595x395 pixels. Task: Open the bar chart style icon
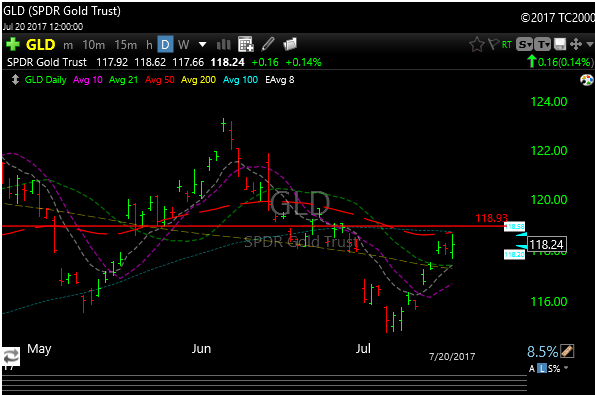(x=224, y=45)
